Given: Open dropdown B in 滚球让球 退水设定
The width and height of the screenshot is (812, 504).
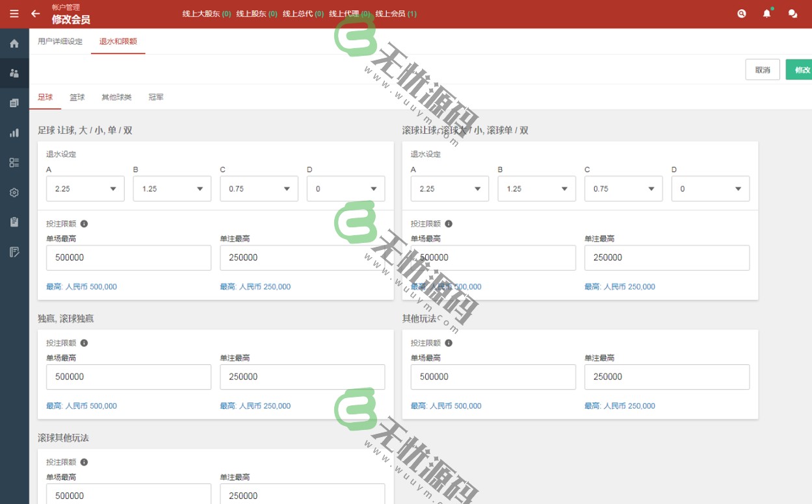Looking at the screenshot, I should pyautogui.click(x=536, y=189).
